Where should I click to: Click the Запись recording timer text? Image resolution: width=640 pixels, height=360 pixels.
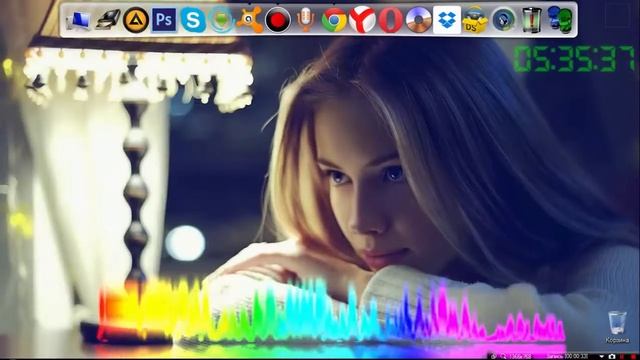click(567, 356)
